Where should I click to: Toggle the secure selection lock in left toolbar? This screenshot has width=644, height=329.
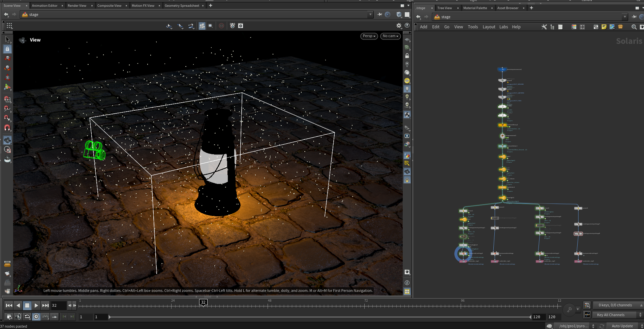(7, 49)
